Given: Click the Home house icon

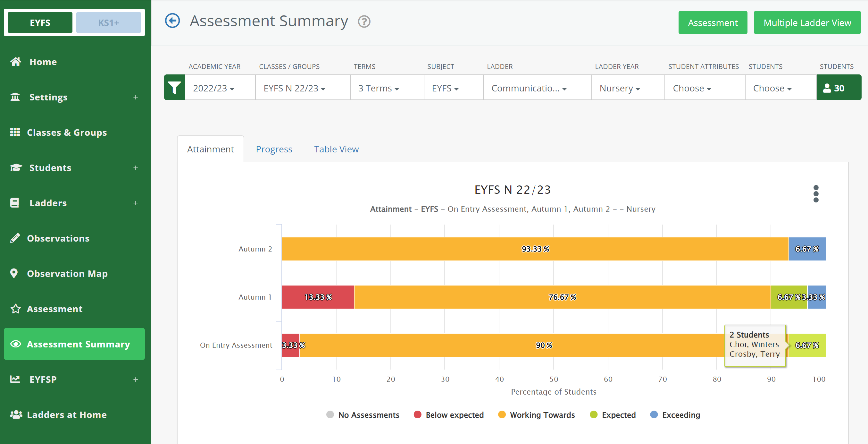Looking at the screenshot, I should coord(15,62).
